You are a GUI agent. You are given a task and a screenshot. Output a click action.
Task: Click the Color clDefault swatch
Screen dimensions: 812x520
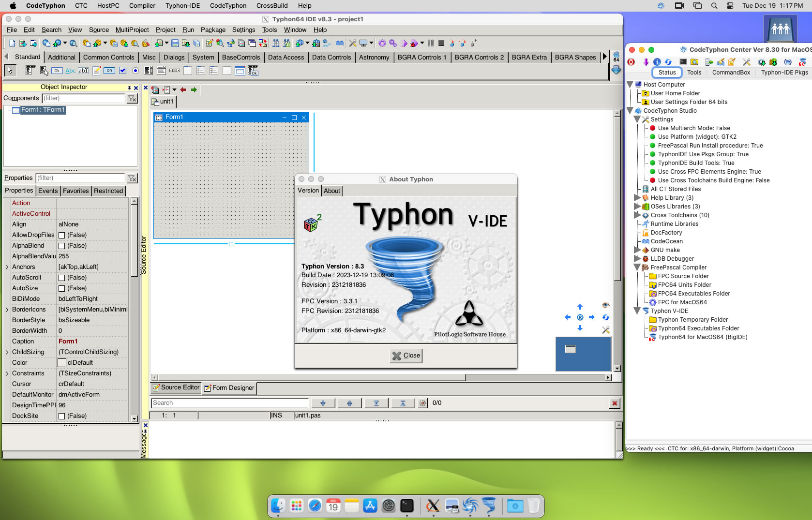point(62,363)
